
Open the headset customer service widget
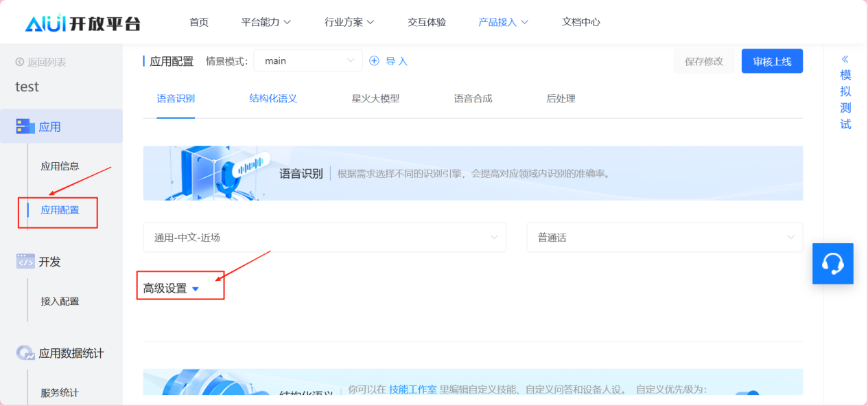click(832, 264)
